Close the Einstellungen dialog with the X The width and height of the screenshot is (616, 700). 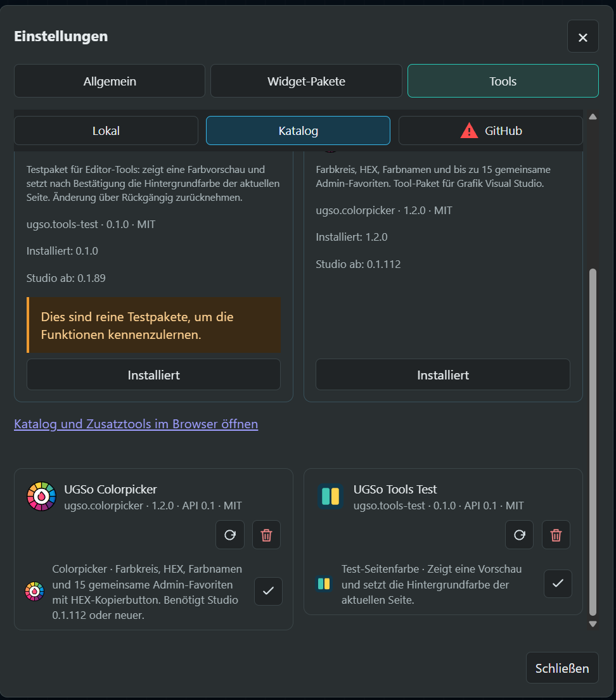[582, 37]
